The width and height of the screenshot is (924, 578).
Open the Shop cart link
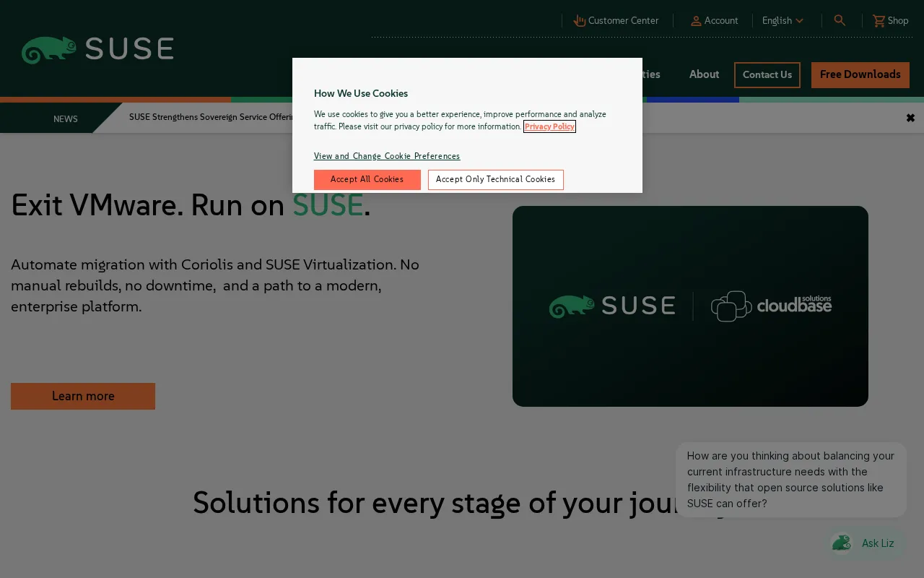point(890,21)
